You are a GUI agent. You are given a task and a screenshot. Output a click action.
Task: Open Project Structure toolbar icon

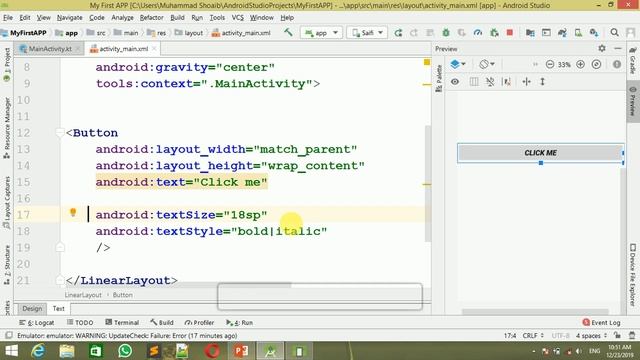pyautogui.click(x=530, y=33)
